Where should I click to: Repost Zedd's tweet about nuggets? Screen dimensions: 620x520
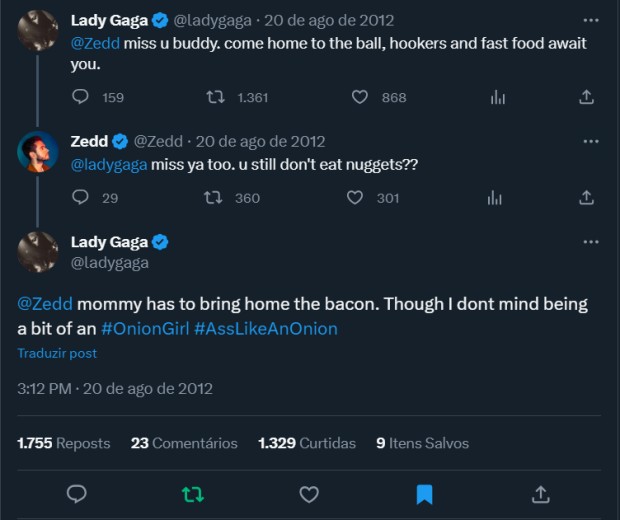213,198
